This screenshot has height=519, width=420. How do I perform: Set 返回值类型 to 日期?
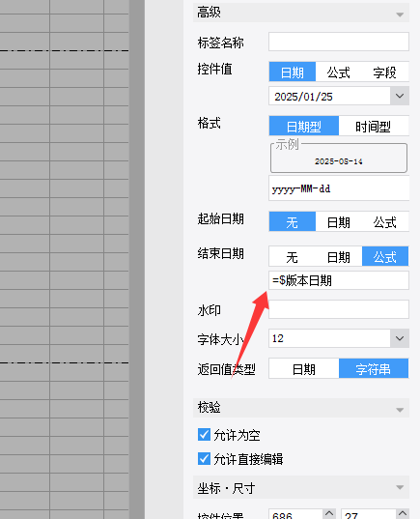304,368
